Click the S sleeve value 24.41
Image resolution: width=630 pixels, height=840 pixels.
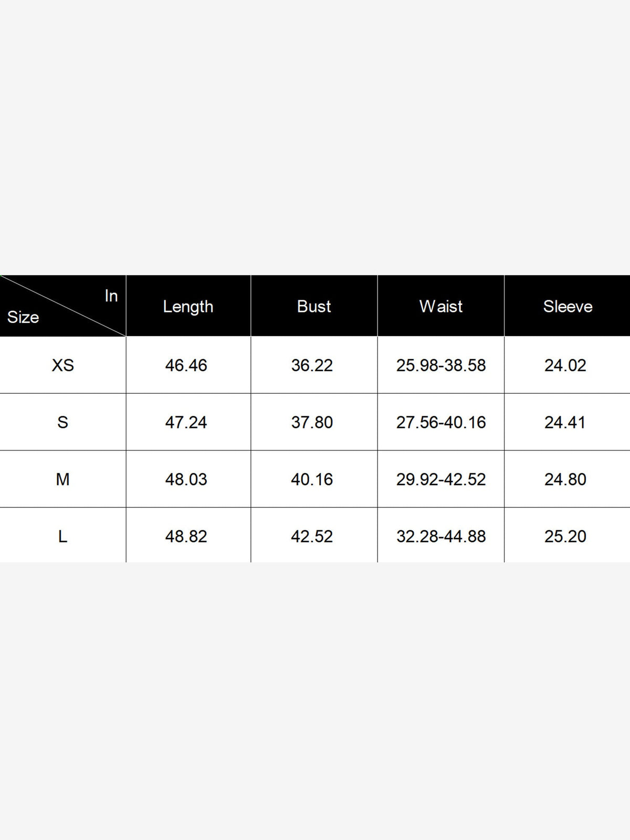coord(565,422)
